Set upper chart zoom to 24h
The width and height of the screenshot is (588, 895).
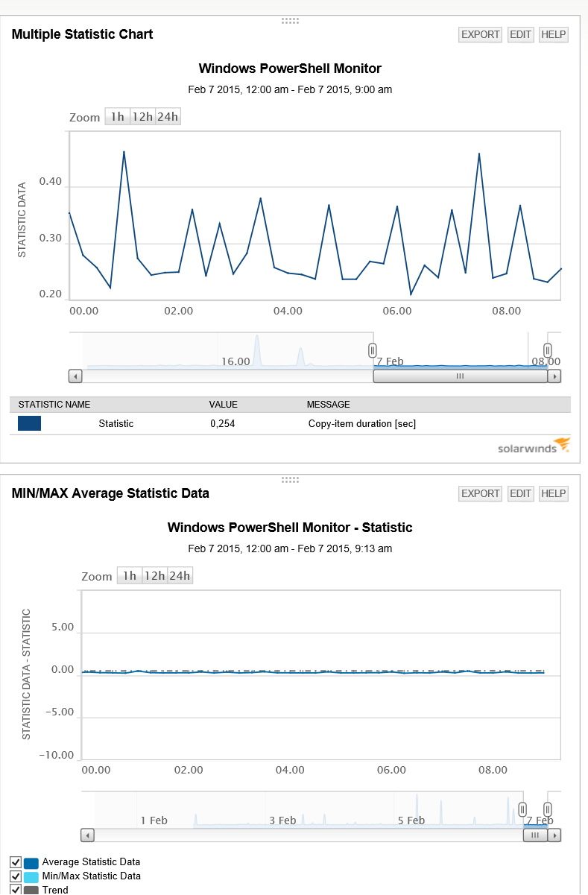pyautogui.click(x=168, y=117)
